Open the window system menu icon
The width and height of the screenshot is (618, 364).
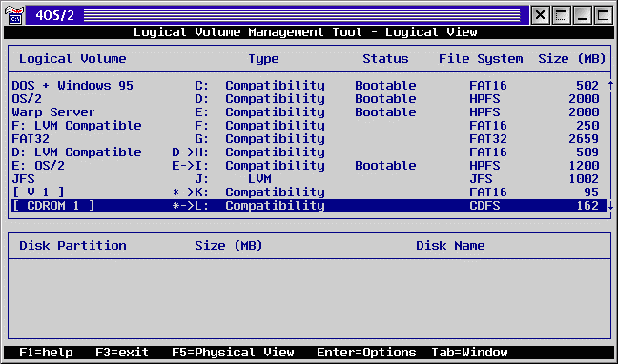coord(13,15)
